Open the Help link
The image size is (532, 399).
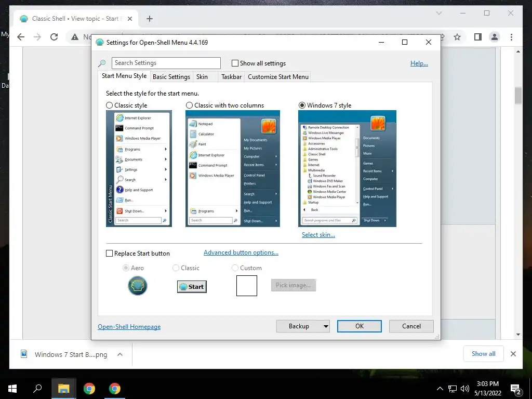(419, 63)
